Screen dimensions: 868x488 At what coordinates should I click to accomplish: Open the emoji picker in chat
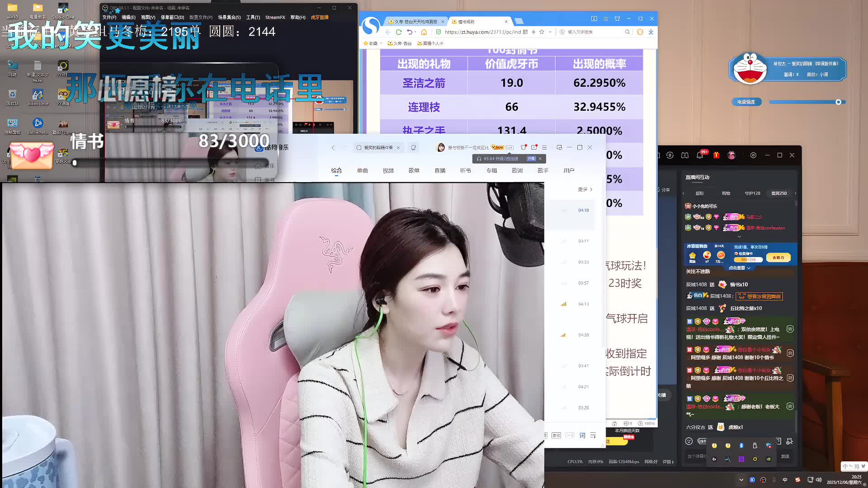pos(689,441)
